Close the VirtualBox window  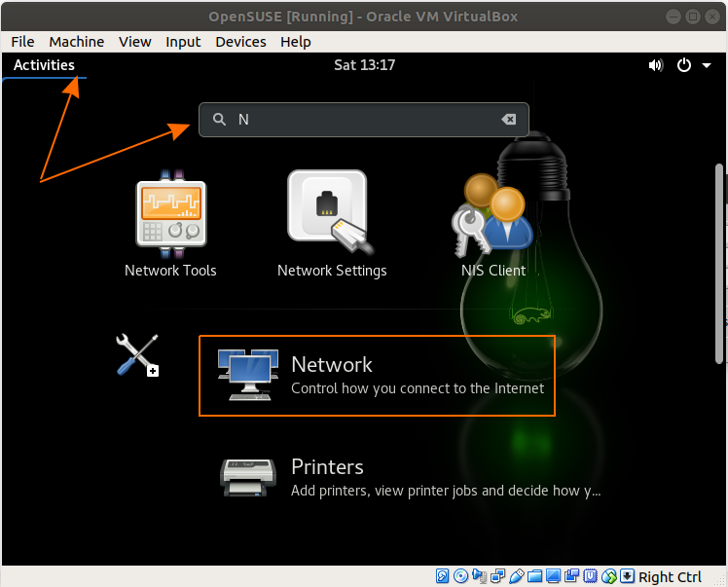[712, 17]
